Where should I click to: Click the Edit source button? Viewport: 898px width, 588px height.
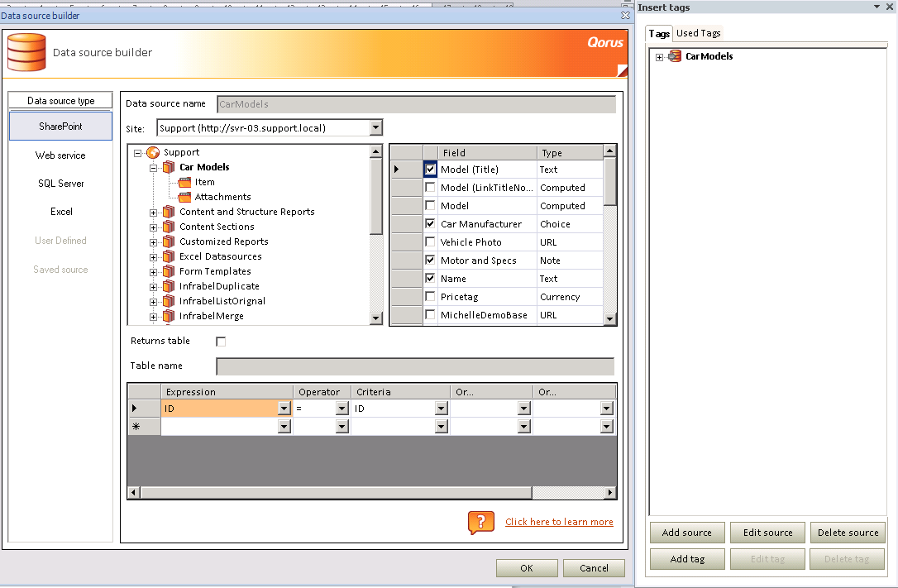click(768, 533)
